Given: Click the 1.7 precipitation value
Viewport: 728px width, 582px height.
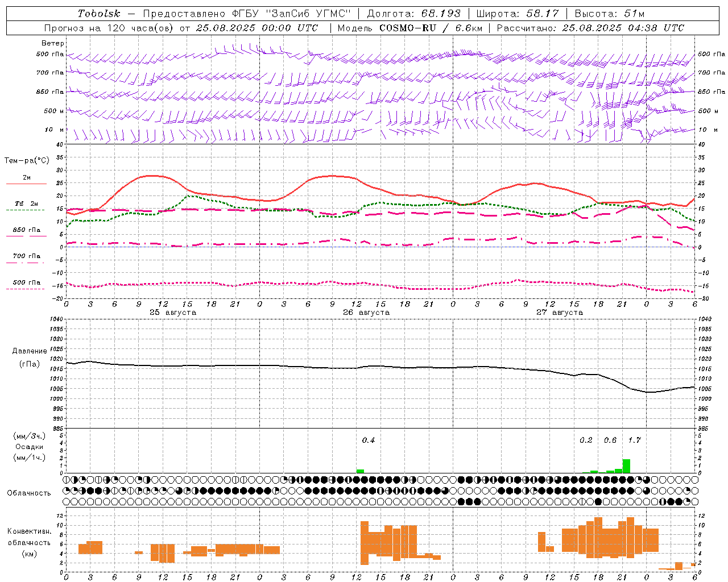Looking at the screenshot, I should pyautogui.click(x=634, y=440).
